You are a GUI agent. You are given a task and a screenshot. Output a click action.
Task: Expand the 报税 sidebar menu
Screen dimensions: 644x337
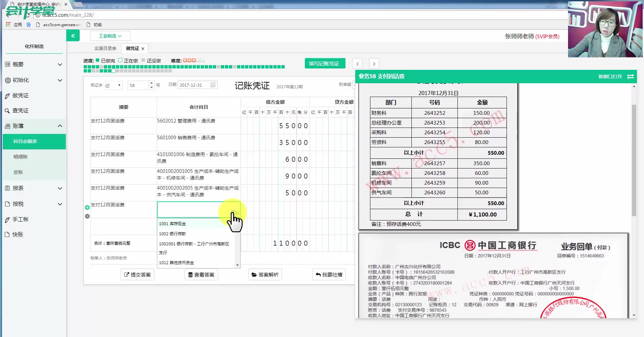tap(60, 204)
